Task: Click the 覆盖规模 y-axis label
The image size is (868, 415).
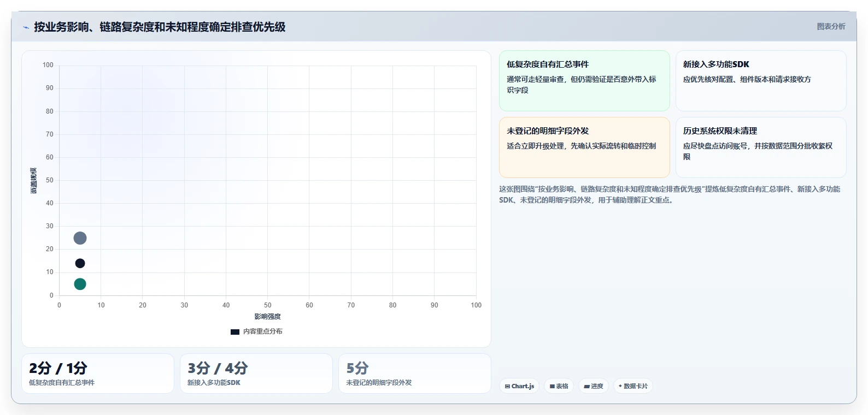Action: point(34,180)
